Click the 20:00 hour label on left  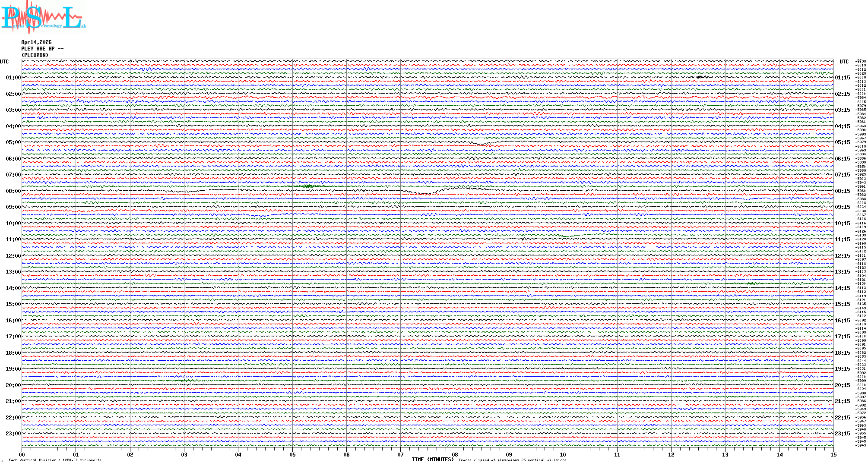13,385
